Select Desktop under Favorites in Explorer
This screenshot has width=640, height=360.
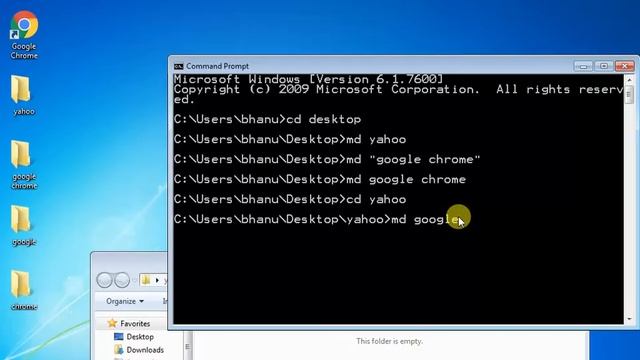click(x=140, y=337)
